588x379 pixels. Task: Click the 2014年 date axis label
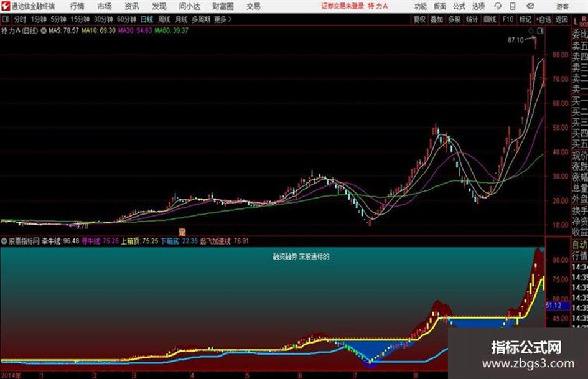coord(11,375)
